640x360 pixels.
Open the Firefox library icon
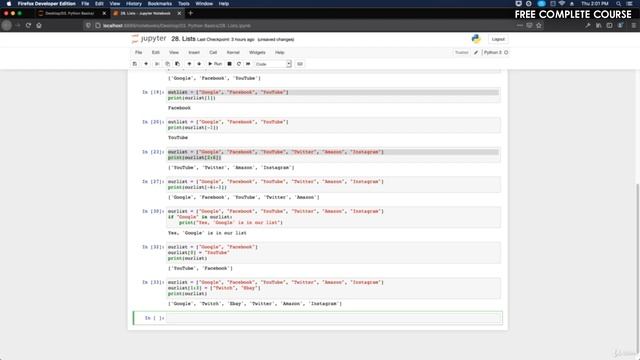(x=598, y=25)
